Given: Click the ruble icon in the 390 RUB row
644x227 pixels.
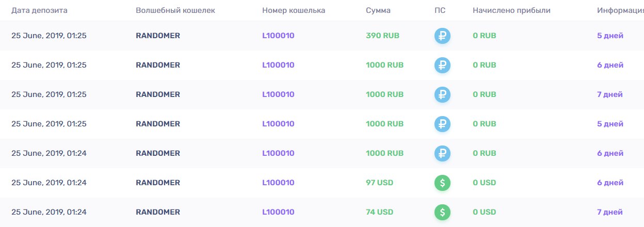Looking at the screenshot, I should tap(442, 36).
